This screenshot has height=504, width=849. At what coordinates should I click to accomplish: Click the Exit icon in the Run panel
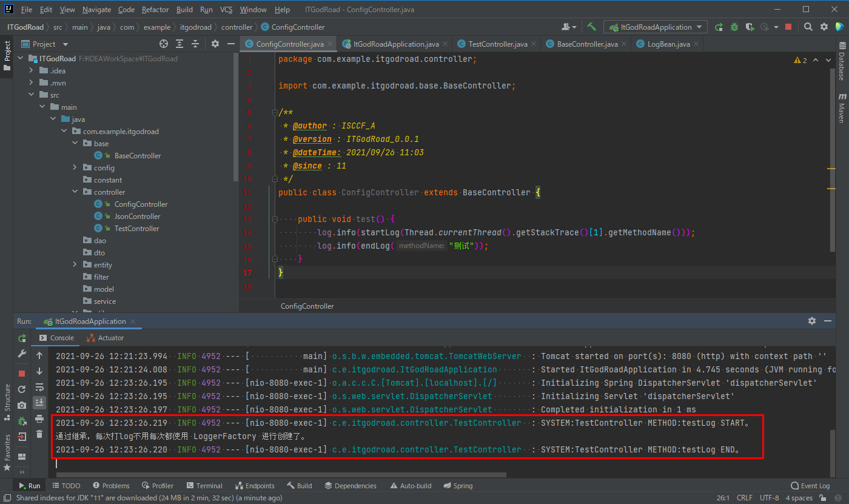(x=22, y=436)
